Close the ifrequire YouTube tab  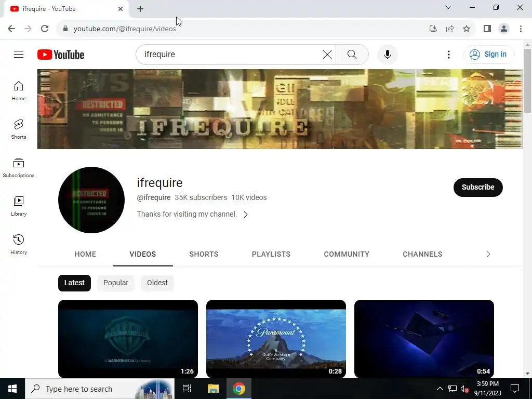click(121, 9)
